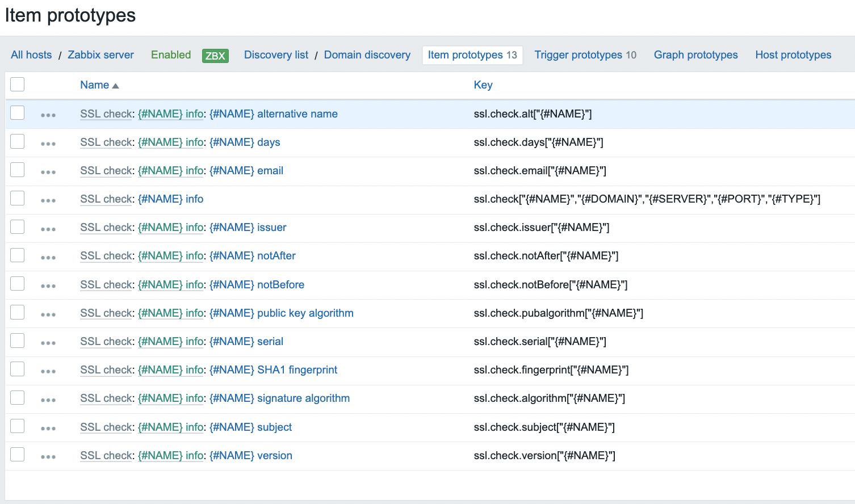Open Domain discovery rule link

point(367,55)
